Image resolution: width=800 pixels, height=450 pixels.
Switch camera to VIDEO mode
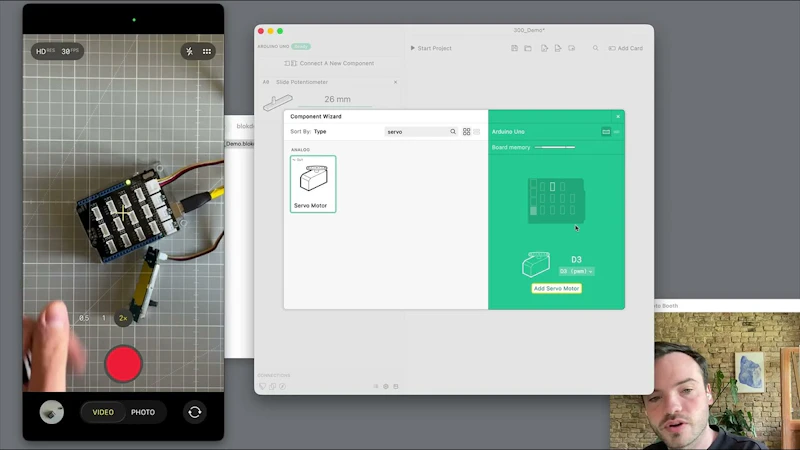(x=103, y=412)
